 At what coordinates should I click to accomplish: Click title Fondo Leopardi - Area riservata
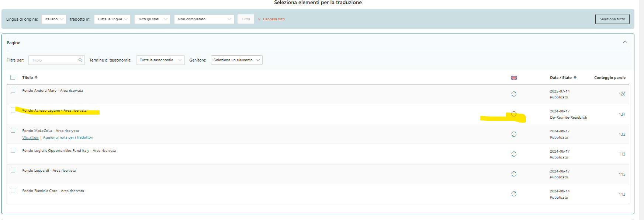click(49, 171)
